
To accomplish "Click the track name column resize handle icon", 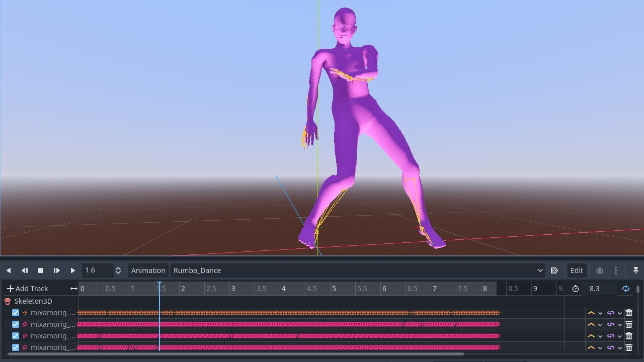I will tap(74, 289).
